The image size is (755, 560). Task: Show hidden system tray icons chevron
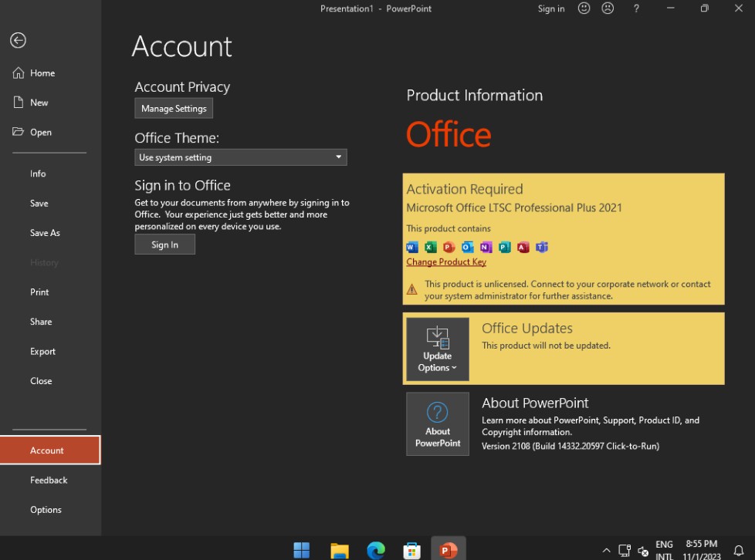(606, 551)
